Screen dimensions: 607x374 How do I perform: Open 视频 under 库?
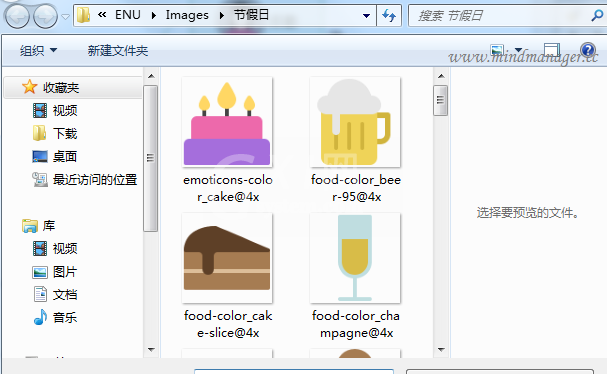tap(65, 248)
